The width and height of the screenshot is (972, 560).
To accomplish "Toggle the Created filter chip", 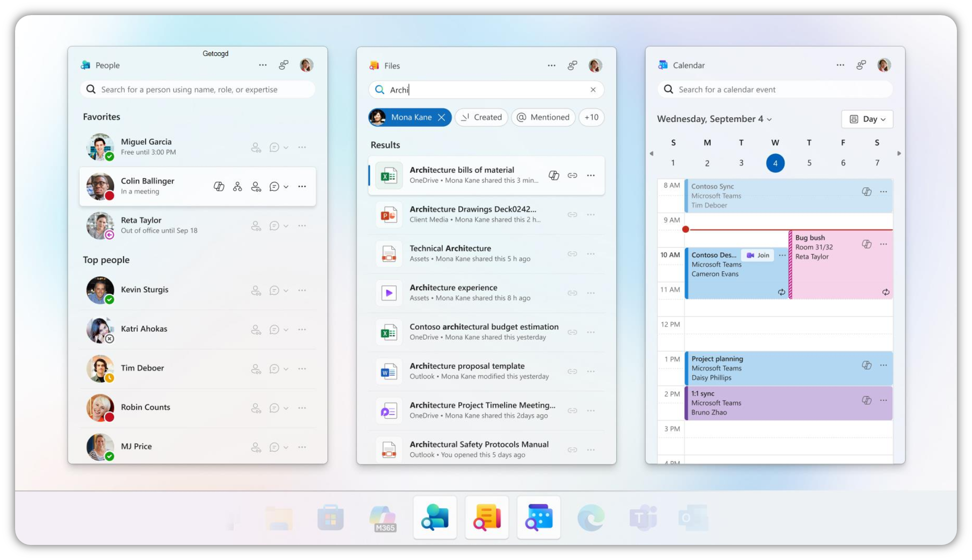I will (x=481, y=117).
